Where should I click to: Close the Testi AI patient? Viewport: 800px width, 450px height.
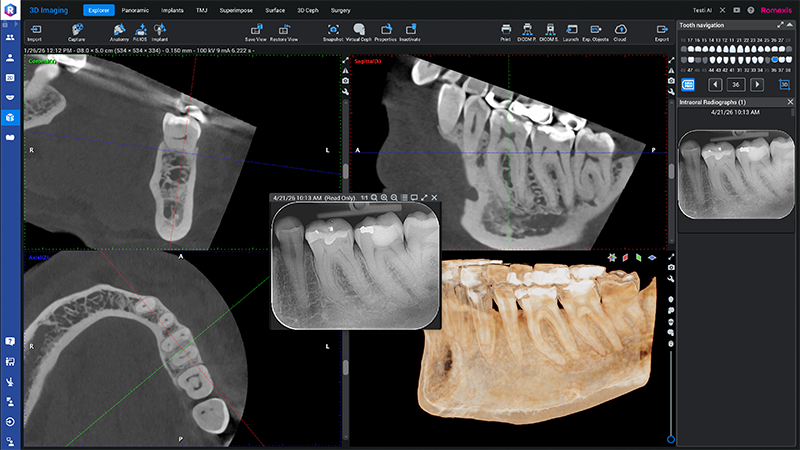click(x=722, y=10)
